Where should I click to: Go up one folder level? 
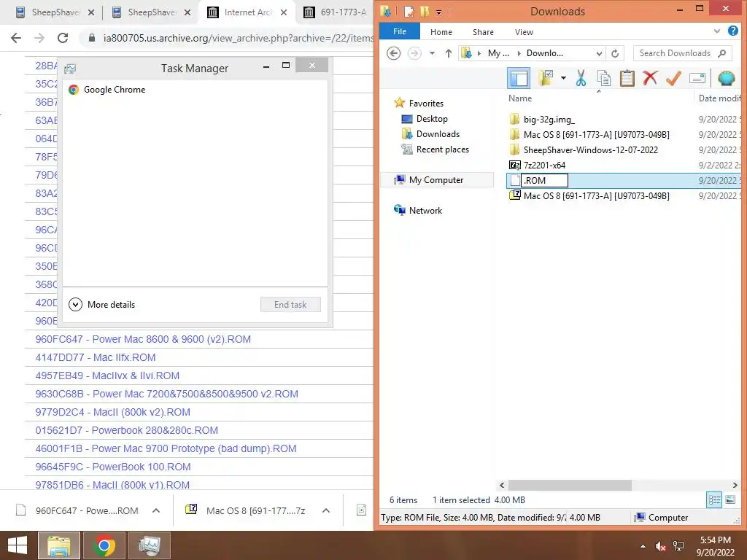[x=449, y=53]
